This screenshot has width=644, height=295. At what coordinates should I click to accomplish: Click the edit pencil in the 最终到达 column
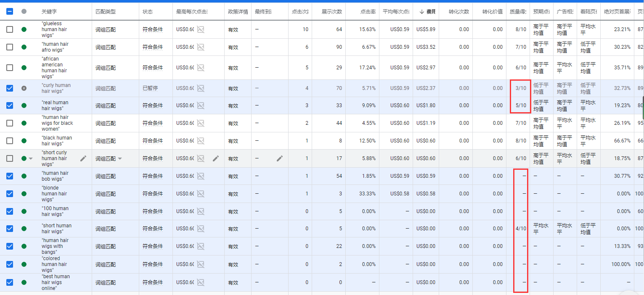[x=280, y=158]
